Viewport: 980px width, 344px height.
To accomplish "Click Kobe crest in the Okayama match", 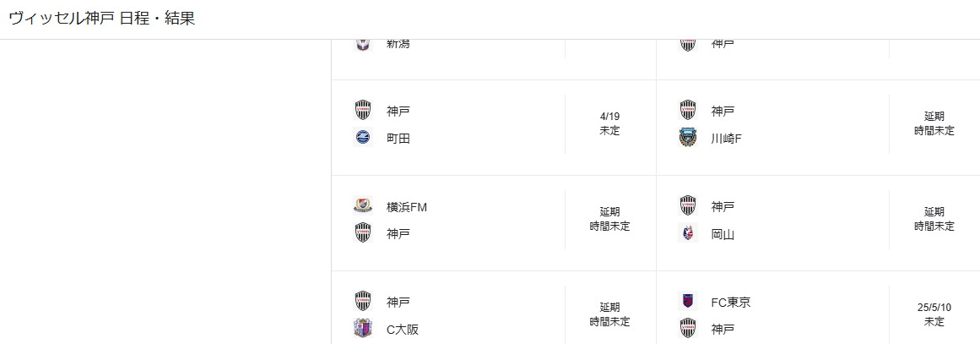I will [x=687, y=206].
